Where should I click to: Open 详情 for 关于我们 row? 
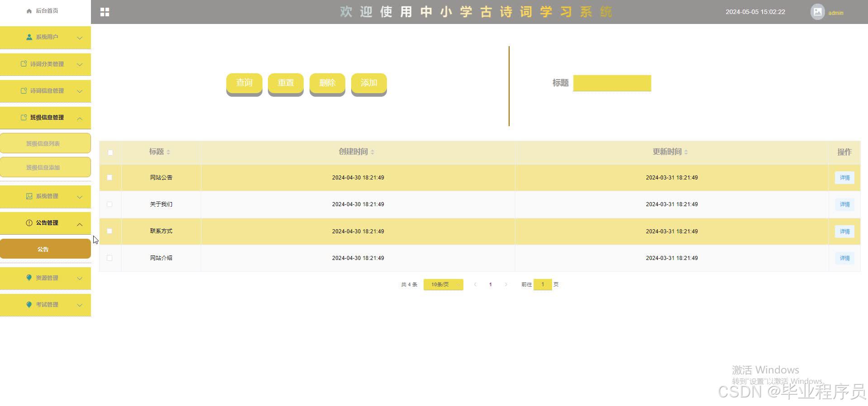point(844,204)
